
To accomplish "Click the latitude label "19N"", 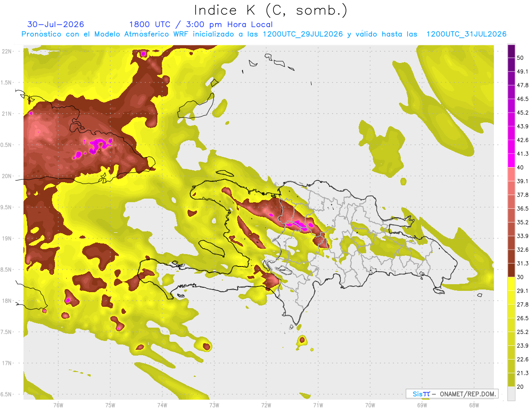I will (7, 239).
